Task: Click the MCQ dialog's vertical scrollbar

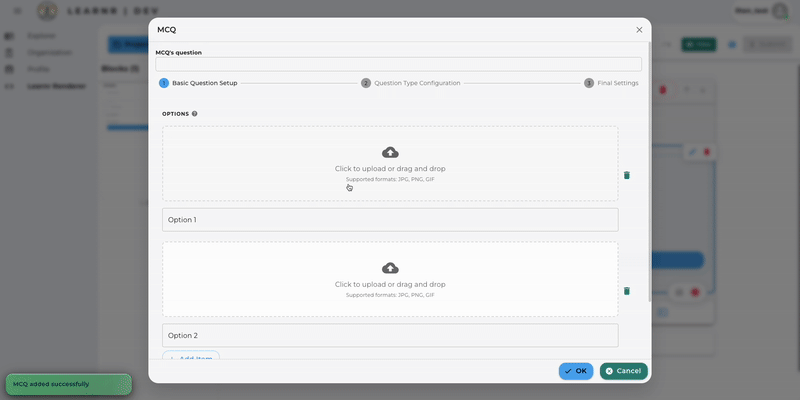Action: (649, 171)
